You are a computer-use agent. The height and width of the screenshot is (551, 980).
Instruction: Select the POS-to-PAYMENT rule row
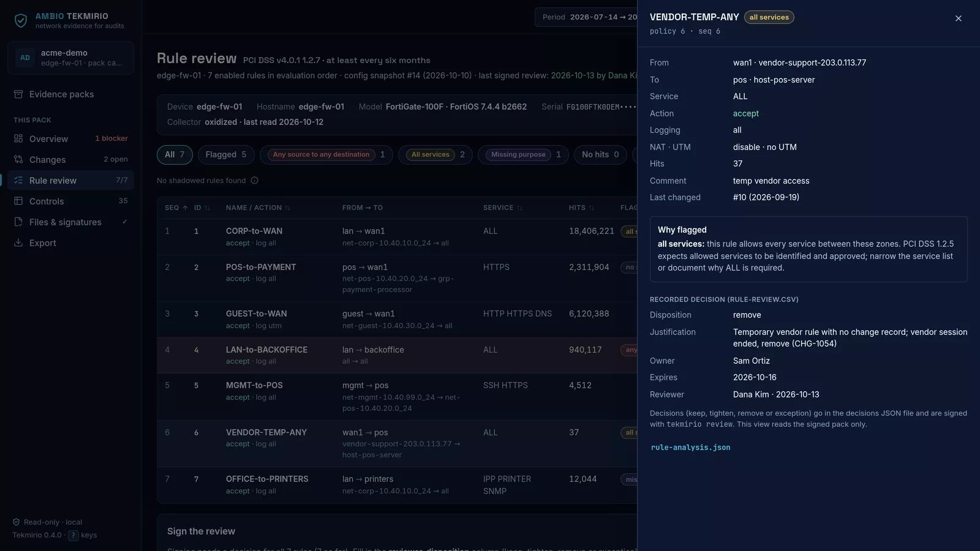[x=397, y=279]
